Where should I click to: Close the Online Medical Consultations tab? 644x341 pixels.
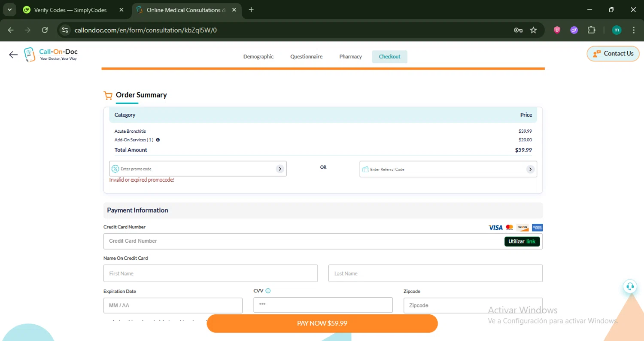pos(233,10)
